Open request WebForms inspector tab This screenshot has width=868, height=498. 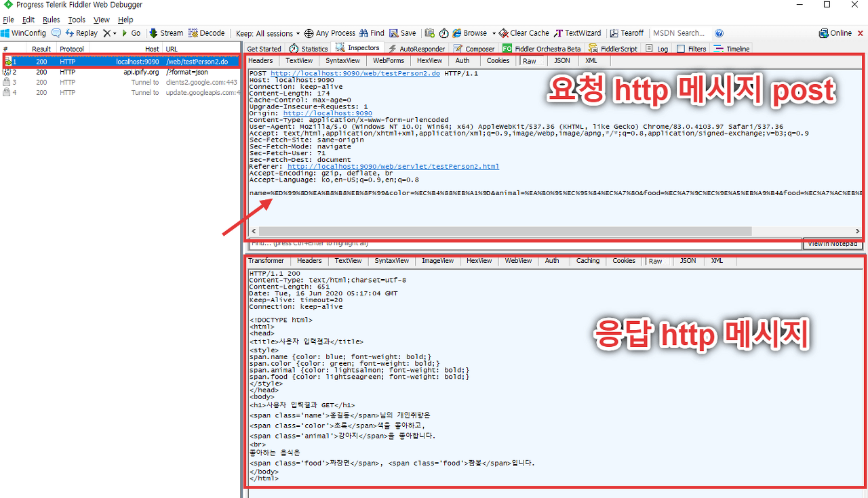(389, 60)
